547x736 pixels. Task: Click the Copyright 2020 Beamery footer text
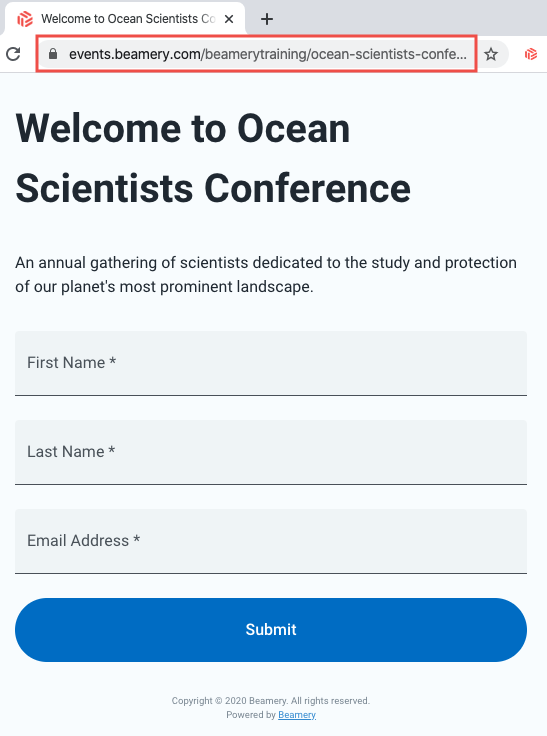pos(271,701)
